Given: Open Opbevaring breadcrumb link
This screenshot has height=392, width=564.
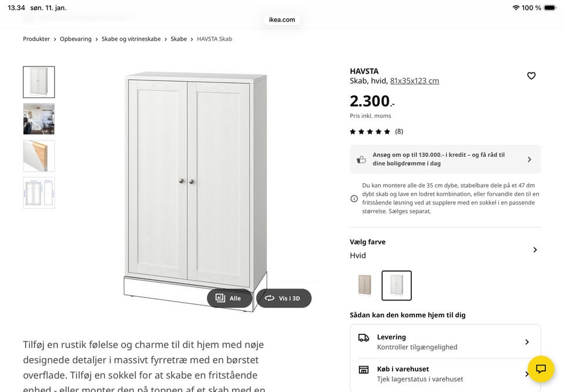Looking at the screenshot, I should tap(76, 39).
